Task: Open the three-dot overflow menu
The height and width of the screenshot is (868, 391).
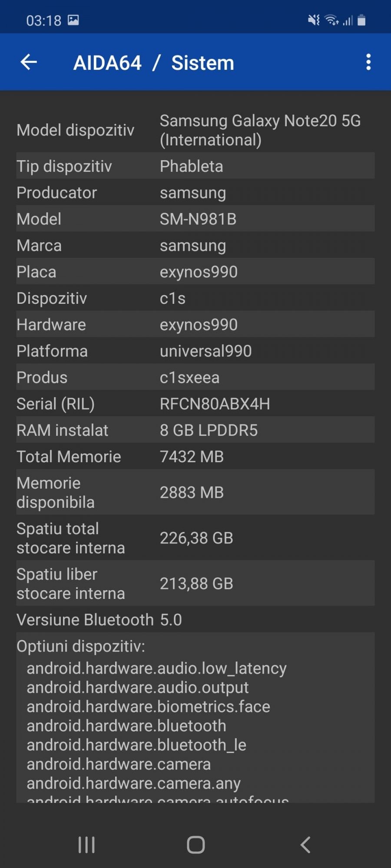Action: click(368, 62)
